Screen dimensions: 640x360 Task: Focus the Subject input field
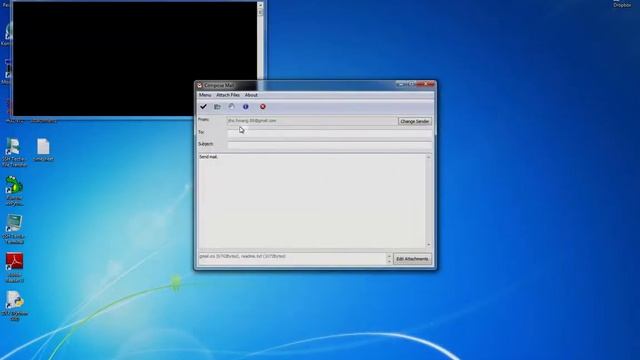click(x=329, y=144)
